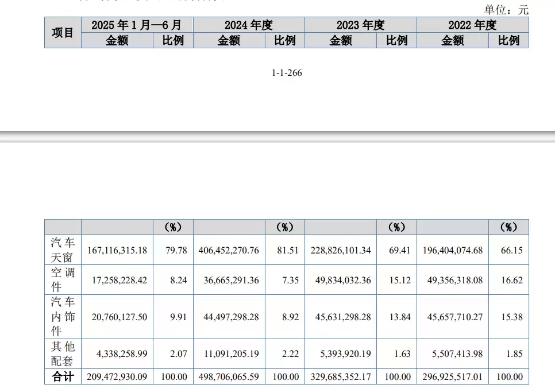
Task: Click the 2022年度 column header
Action: (x=472, y=25)
